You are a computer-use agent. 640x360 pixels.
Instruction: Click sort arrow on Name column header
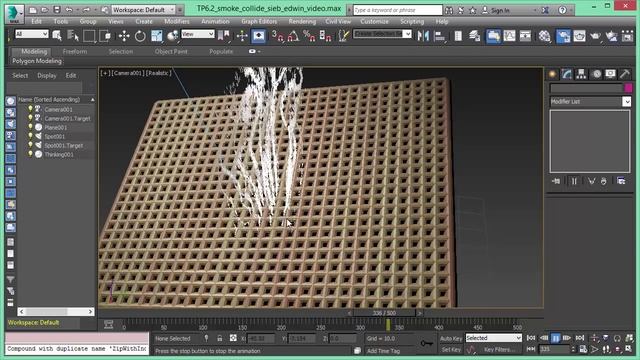(93, 100)
